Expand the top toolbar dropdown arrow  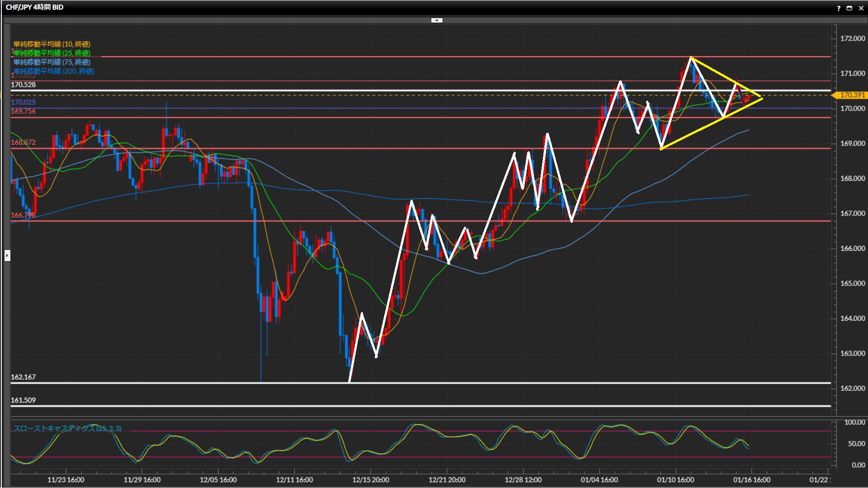click(x=437, y=20)
